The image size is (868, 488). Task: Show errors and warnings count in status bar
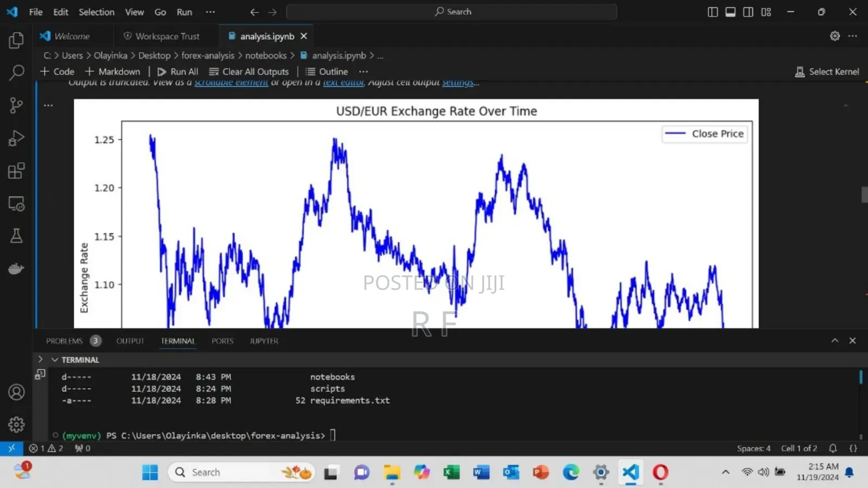(46, 448)
